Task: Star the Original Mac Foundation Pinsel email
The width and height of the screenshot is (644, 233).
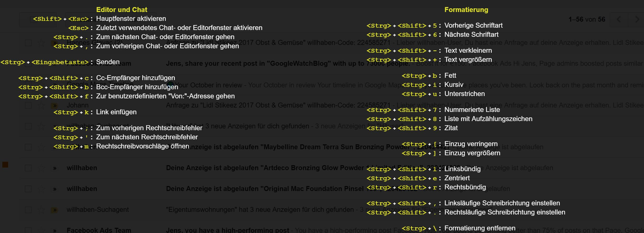Action: pos(41,189)
